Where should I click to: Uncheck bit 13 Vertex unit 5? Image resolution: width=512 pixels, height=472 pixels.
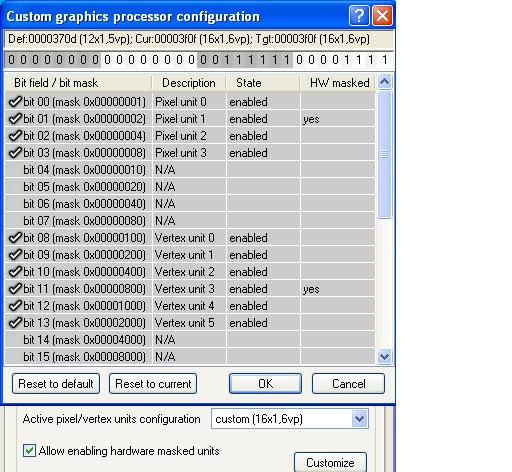tap(15, 323)
